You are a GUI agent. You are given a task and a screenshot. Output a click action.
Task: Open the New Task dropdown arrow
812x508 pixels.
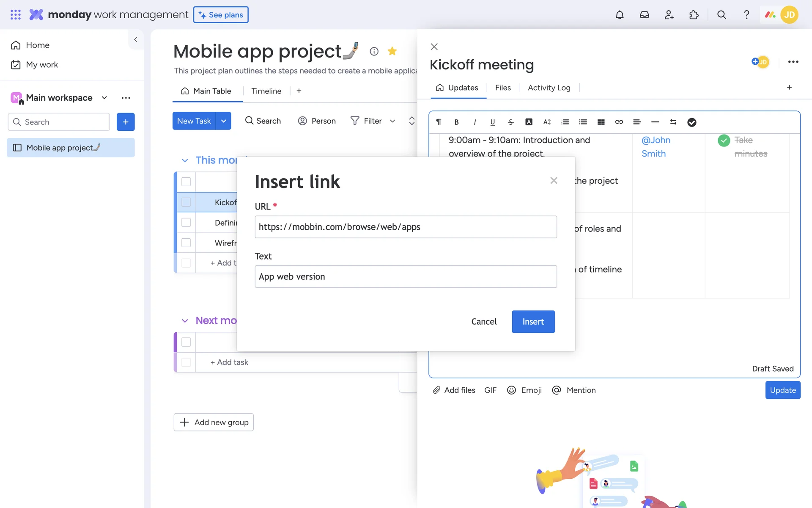tap(224, 121)
